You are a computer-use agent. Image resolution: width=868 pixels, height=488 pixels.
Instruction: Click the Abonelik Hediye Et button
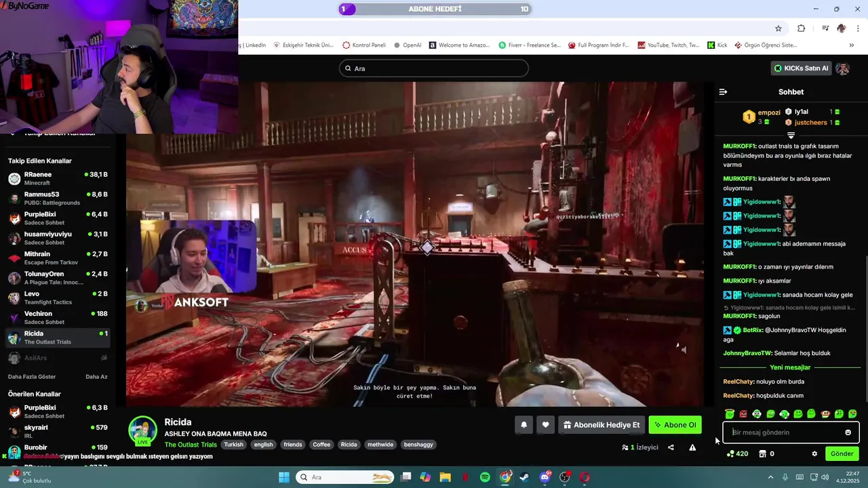point(601,425)
